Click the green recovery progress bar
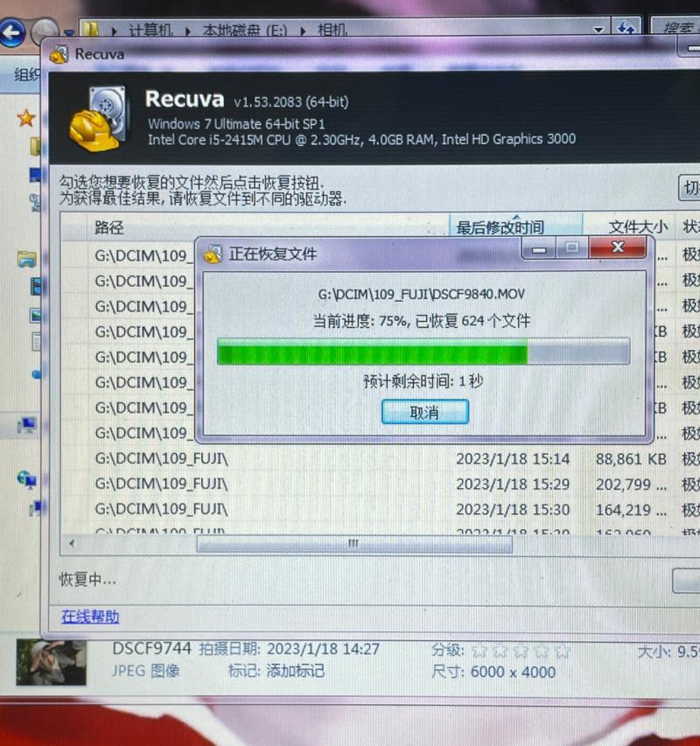The width and height of the screenshot is (700, 746). coord(423,352)
